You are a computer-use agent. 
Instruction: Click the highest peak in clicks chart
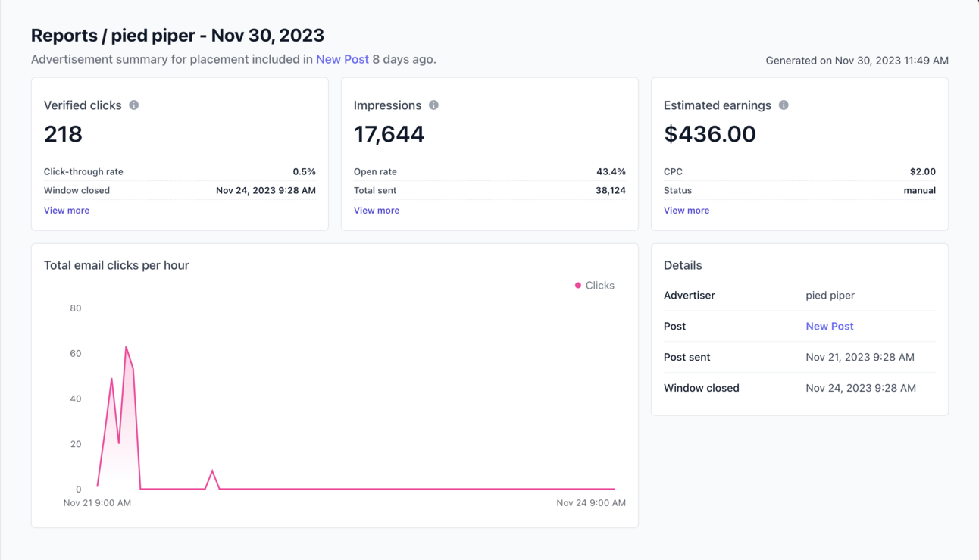126,347
